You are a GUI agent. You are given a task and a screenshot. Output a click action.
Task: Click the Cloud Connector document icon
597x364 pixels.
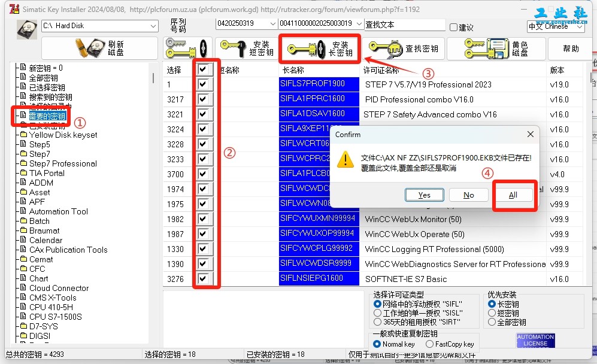pos(23,287)
